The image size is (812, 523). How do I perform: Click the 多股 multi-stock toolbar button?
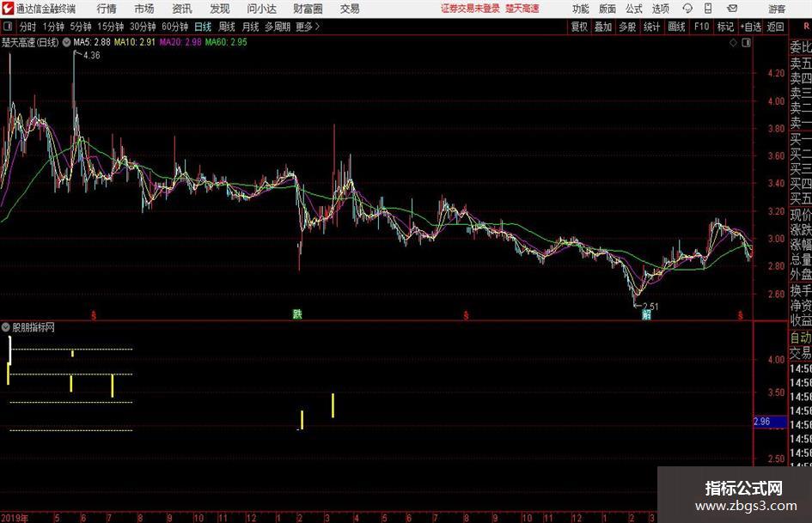(627, 27)
